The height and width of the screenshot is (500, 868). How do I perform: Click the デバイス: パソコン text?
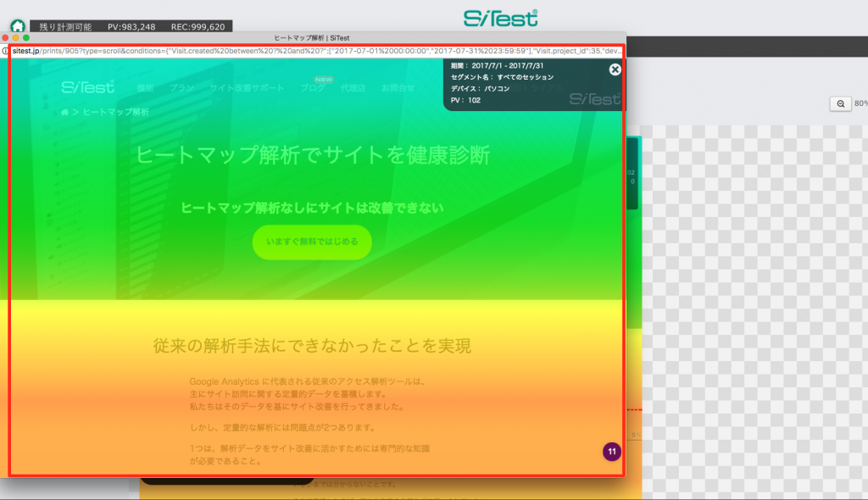[x=480, y=89]
